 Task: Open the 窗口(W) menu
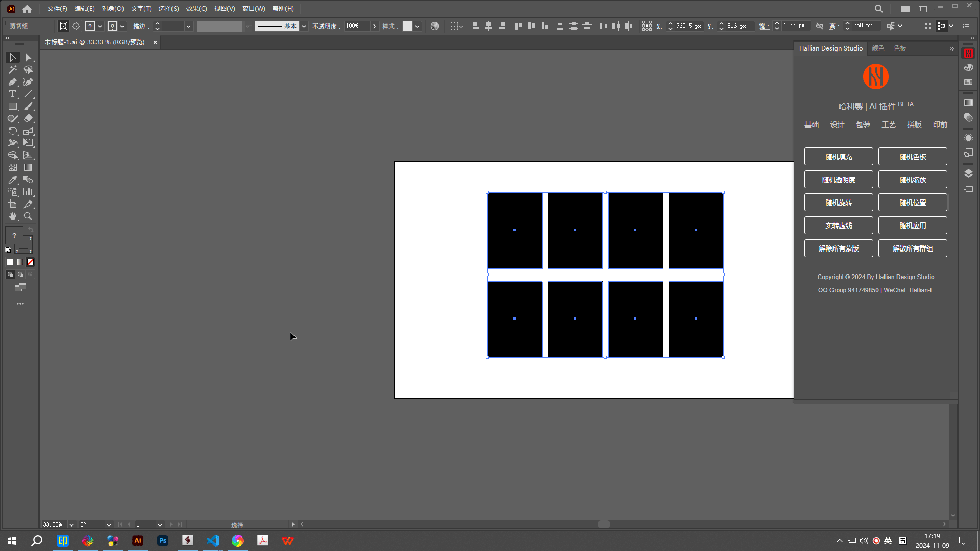(x=254, y=9)
